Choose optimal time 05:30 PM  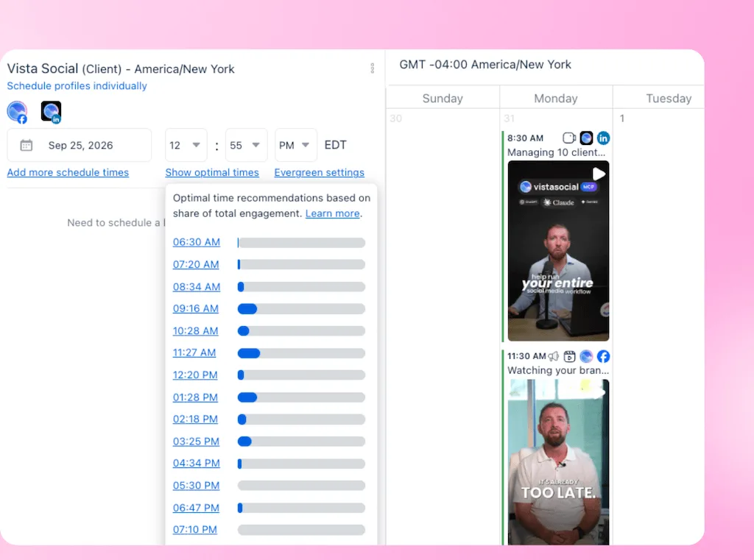tap(196, 486)
